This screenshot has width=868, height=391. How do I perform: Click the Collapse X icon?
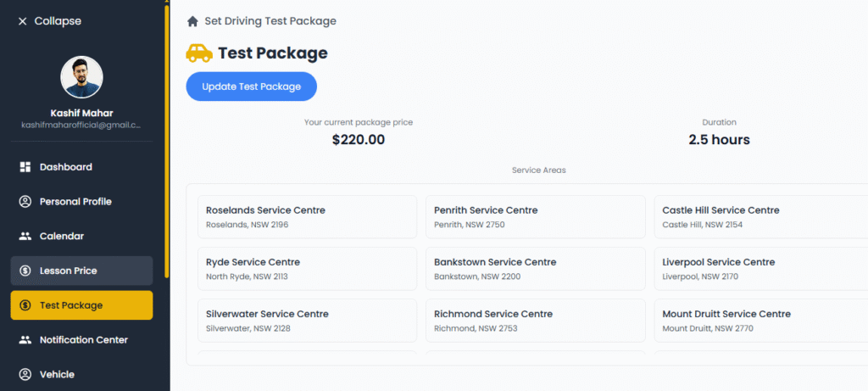tap(23, 21)
